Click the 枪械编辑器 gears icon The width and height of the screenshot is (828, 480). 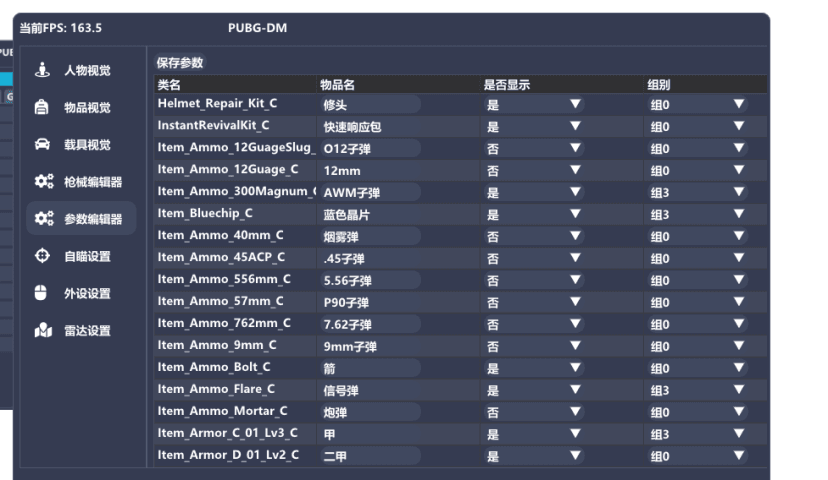click(44, 182)
